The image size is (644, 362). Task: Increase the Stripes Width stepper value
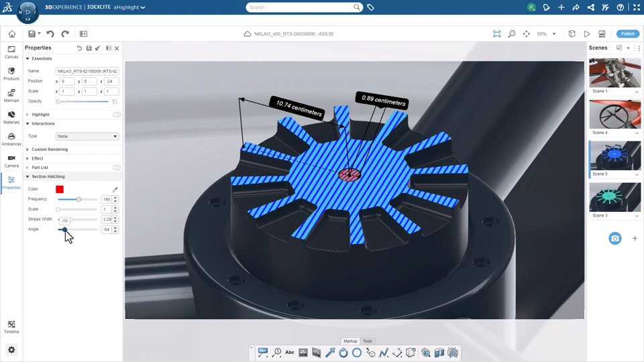[115, 217]
